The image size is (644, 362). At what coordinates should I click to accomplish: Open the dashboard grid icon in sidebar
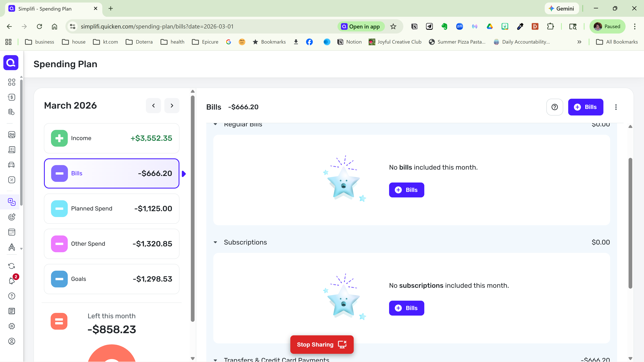pyautogui.click(x=12, y=82)
